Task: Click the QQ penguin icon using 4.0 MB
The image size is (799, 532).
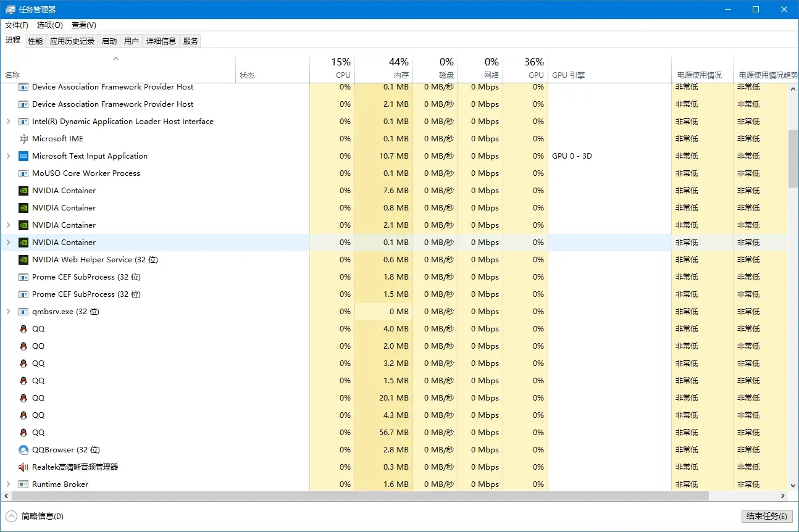Action: point(23,329)
